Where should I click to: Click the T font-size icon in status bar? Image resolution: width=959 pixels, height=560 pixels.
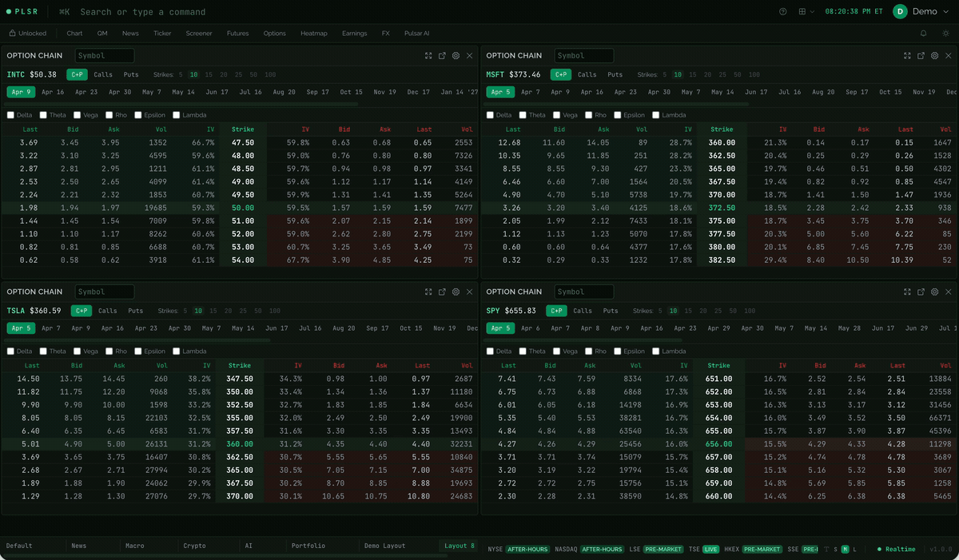[x=826, y=549]
